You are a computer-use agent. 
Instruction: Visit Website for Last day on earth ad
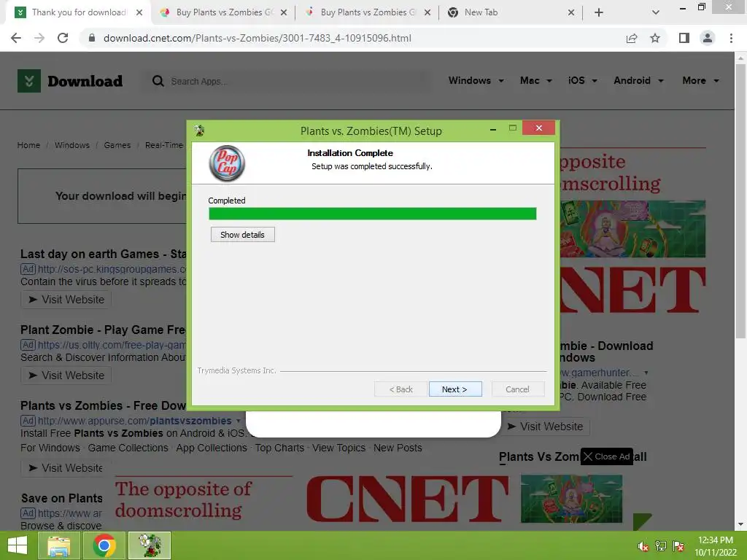[66, 300]
